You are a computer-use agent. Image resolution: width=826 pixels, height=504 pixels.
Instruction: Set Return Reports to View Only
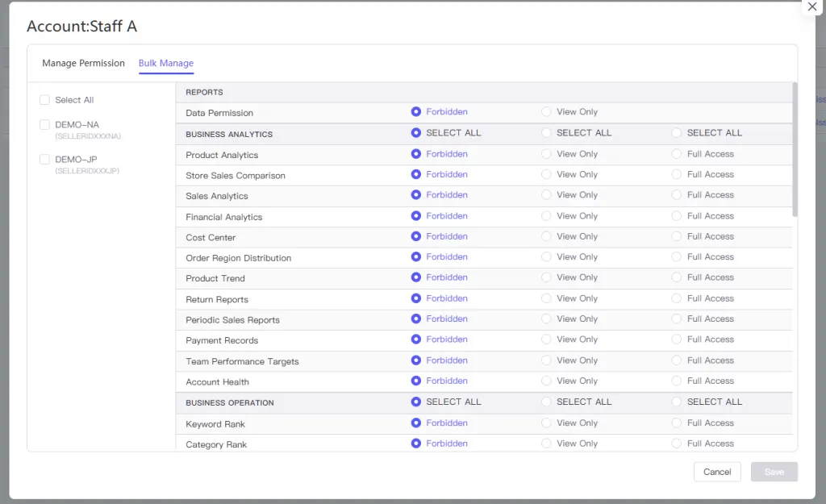click(546, 298)
